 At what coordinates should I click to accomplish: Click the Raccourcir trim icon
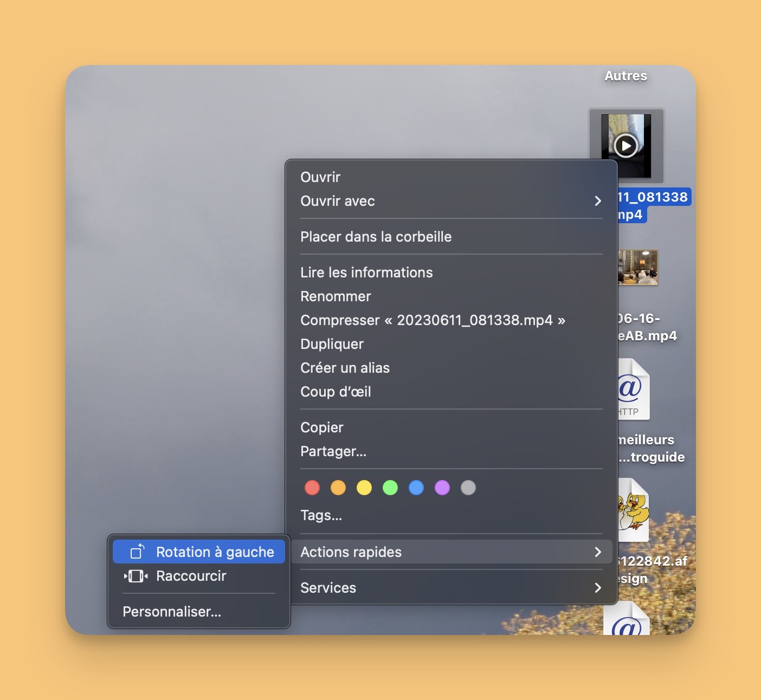click(x=136, y=576)
